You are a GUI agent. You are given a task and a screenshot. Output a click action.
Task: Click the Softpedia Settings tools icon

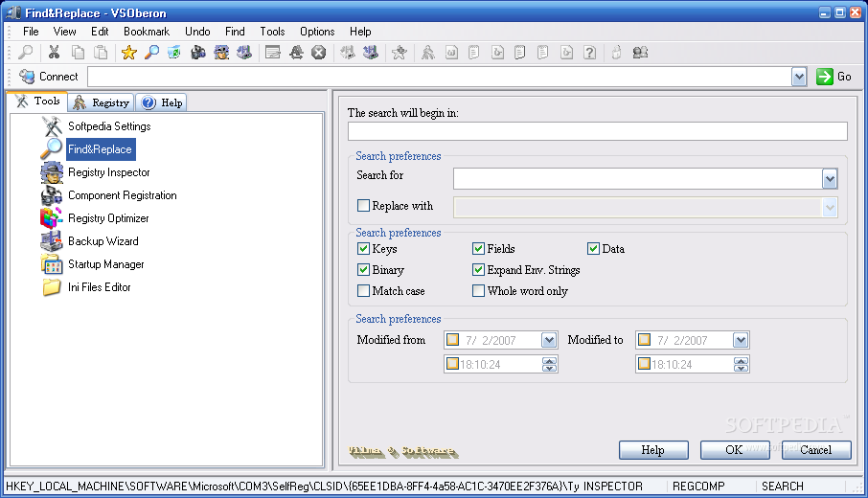point(52,126)
